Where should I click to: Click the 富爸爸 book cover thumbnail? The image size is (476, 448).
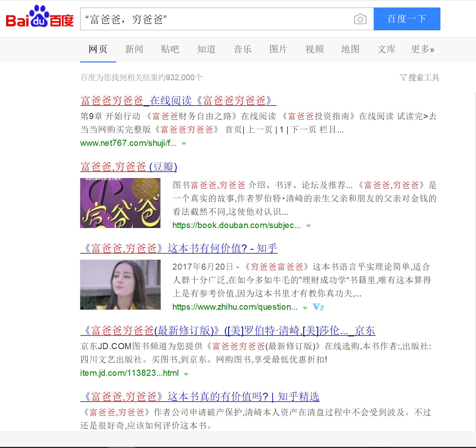[x=120, y=203]
